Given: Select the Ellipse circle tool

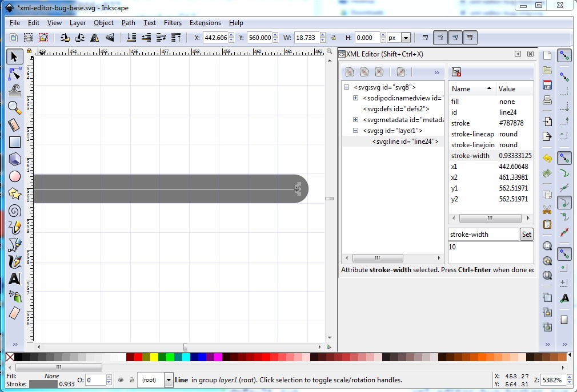Looking at the screenshot, I should tap(14, 177).
